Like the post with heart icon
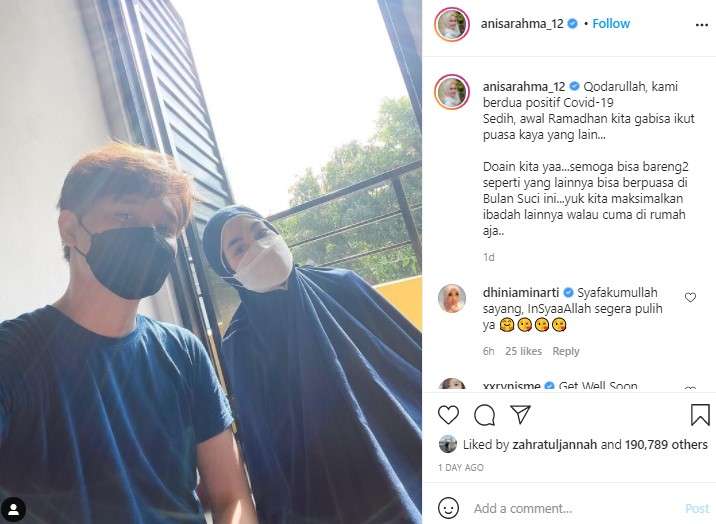The width and height of the screenshot is (716, 524). 448,415
